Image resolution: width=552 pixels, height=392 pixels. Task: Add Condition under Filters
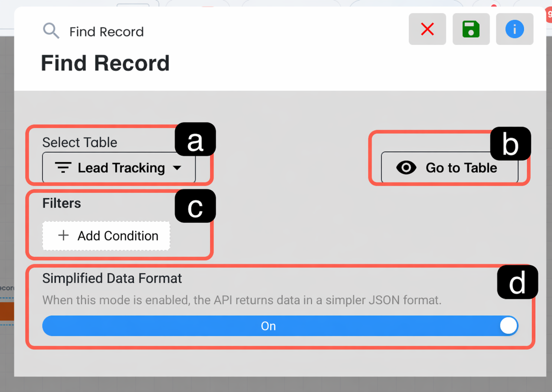pos(106,235)
